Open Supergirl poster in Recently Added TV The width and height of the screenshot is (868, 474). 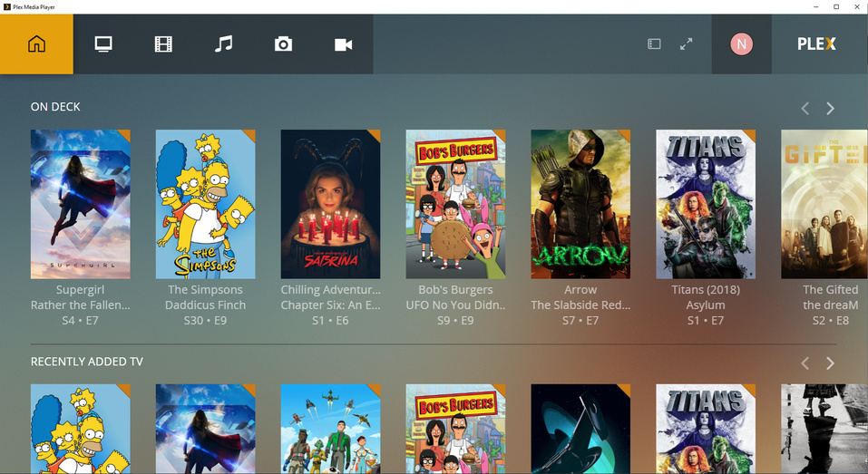pos(205,429)
